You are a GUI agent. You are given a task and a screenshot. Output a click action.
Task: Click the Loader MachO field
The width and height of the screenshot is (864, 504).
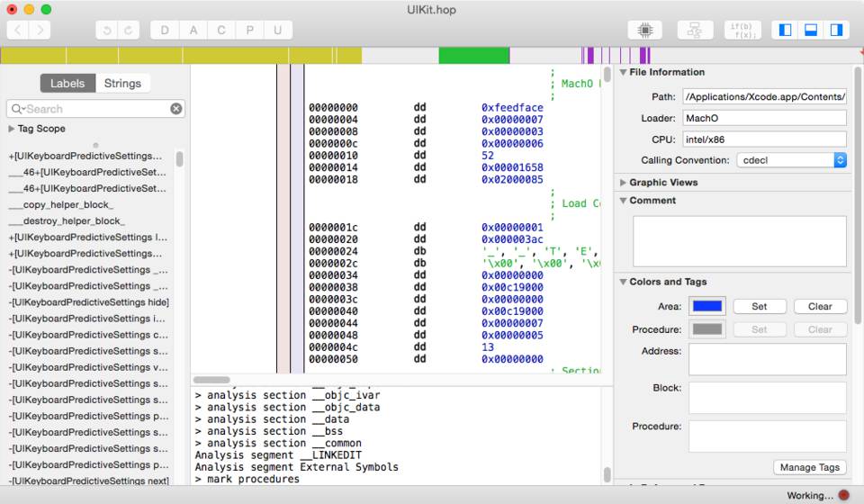[765, 118]
